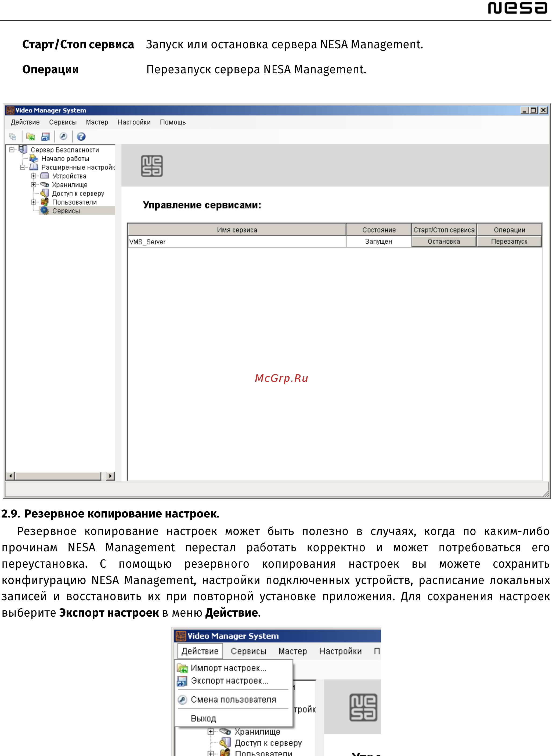Click the Состояние column header
Screen dimensions: 560x756
click(379, 230)
